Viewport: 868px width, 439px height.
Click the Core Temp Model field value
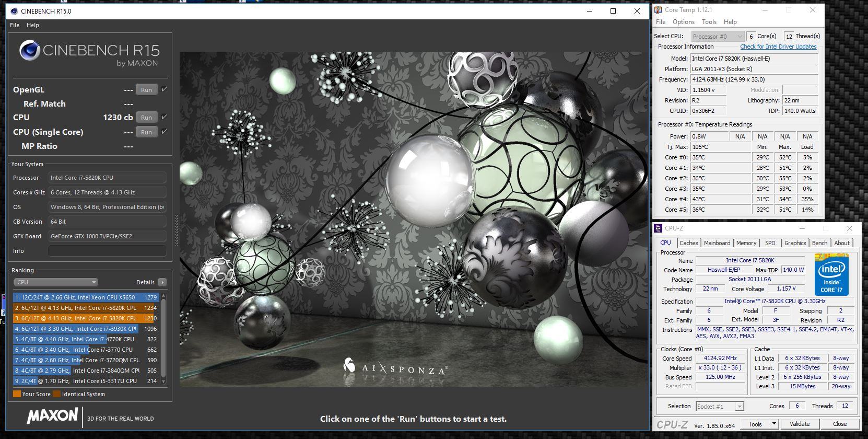pyautogui.click(x=754, y=59)
